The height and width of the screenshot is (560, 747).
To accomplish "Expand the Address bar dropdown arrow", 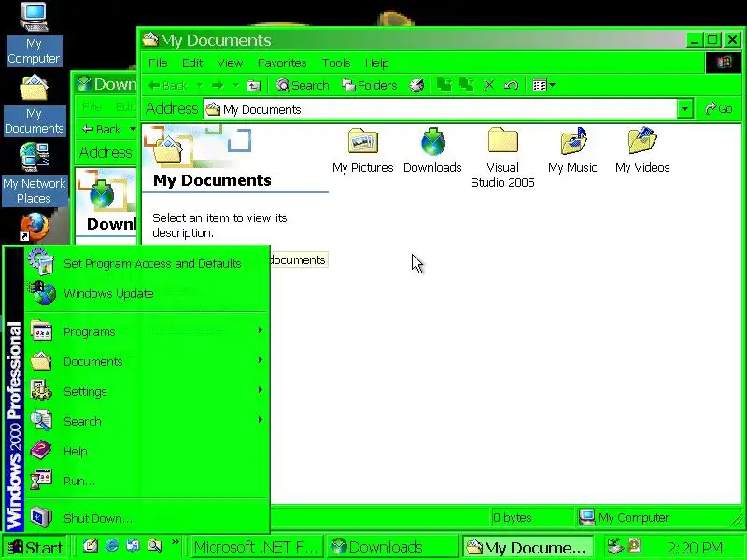I will coord(684,109).
